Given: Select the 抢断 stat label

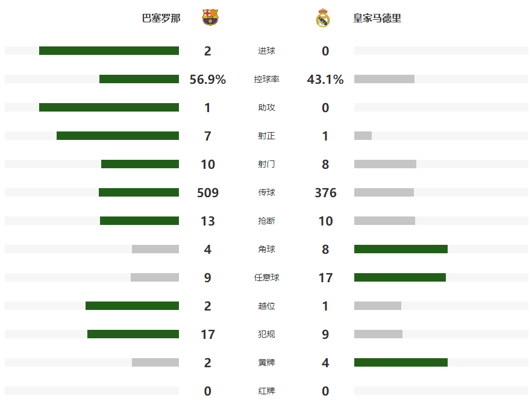Looking at the screenshot, I should tap(266, 221).
